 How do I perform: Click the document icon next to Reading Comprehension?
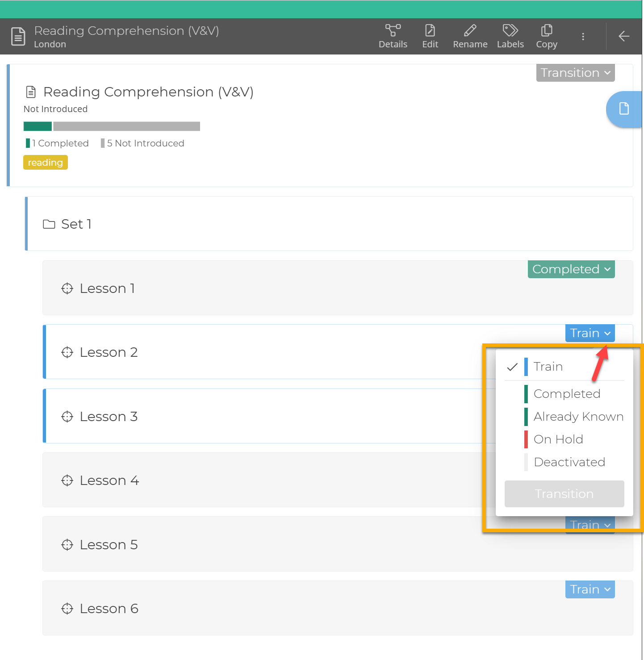(x=30, y=92)
